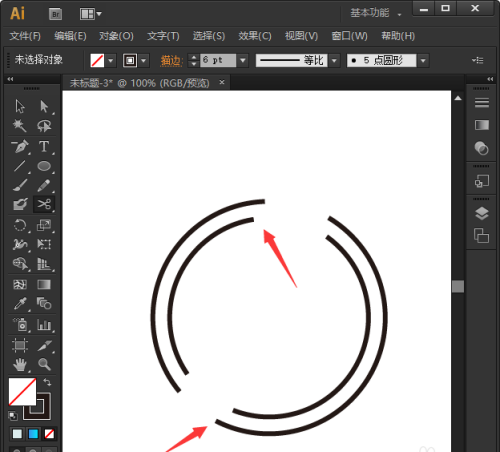Select the Ellipse tool

point(44,166)
